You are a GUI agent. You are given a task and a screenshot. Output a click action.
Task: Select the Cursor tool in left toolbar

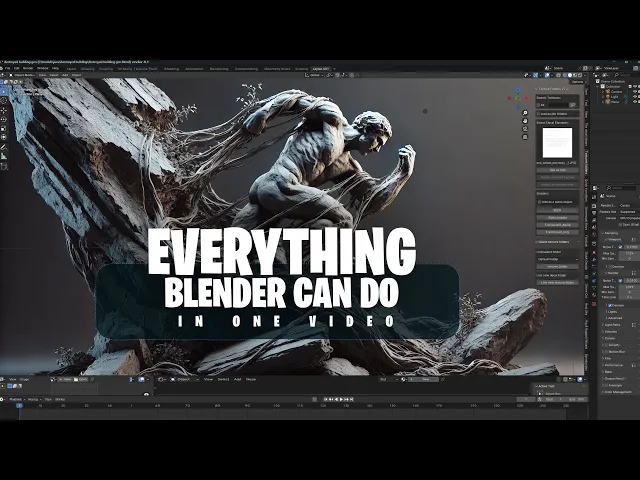4,101
